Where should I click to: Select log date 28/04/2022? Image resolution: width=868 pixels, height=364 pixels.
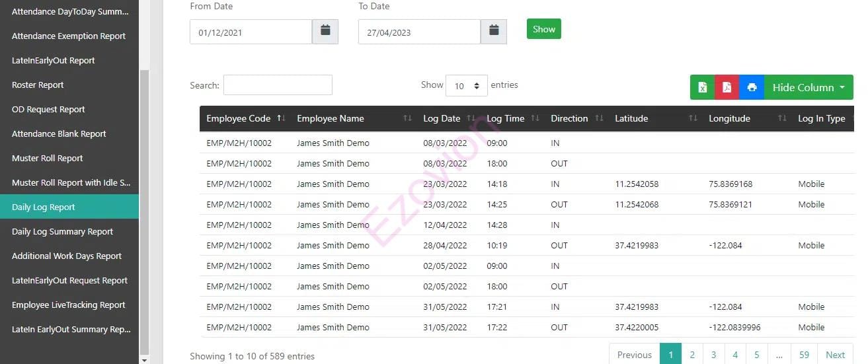(445, 245)
